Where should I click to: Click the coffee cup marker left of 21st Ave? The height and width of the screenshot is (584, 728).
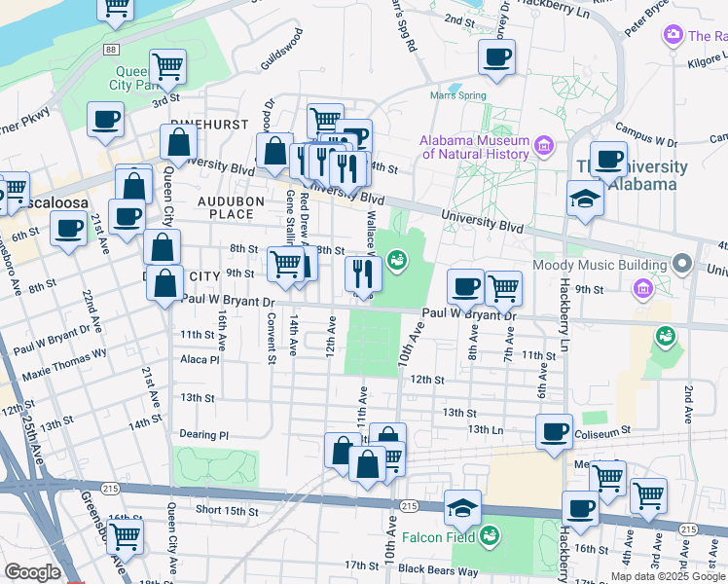click(x=68, y=232)
